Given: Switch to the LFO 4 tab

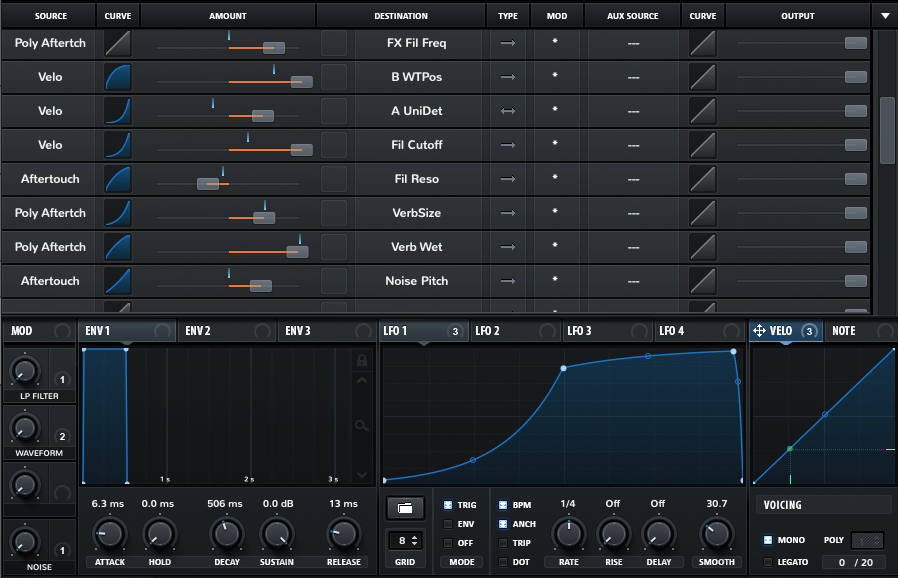Looking at the screenshot, I should pyautogui.click(x=699, y=331).
